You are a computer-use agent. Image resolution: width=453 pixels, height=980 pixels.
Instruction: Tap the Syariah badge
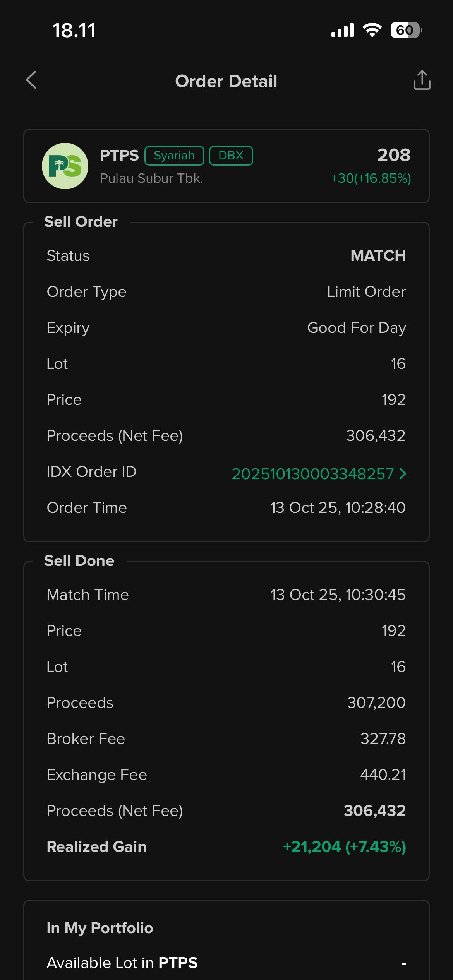tap(174, 156)
